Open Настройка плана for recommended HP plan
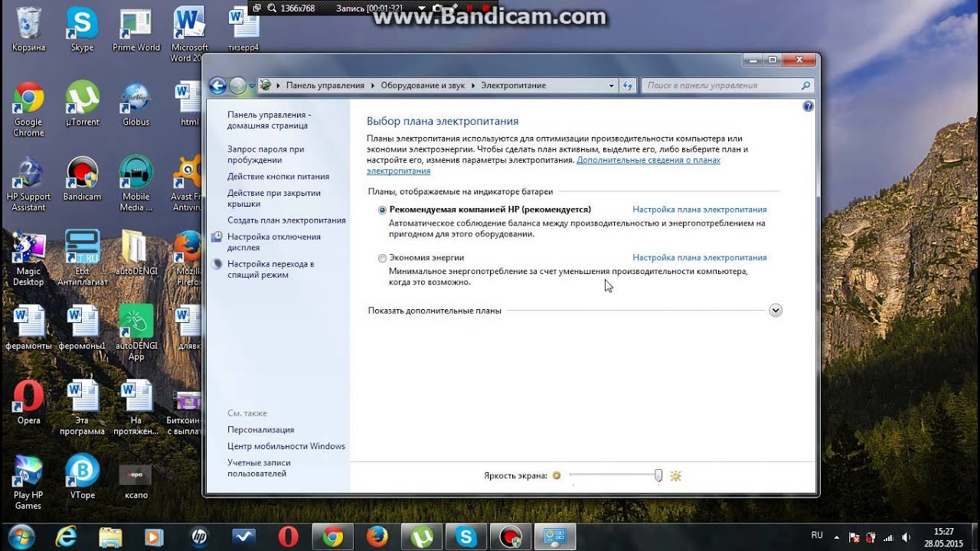Viewport: 980px width, 551px height. (x=699, y=210)
